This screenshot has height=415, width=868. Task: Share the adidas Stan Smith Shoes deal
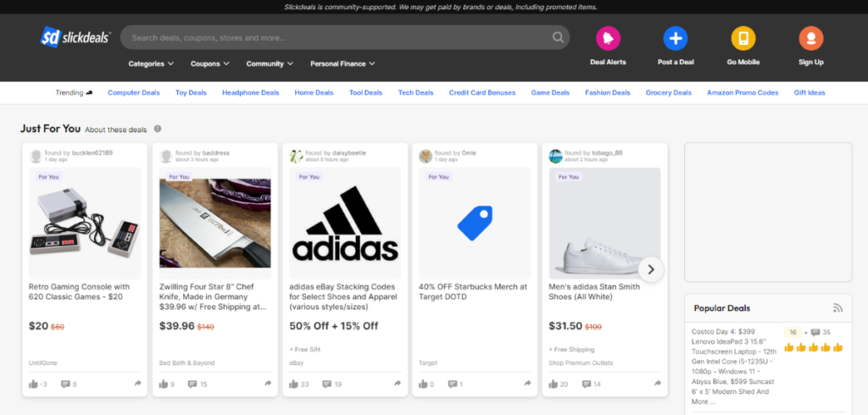point(658,384)
